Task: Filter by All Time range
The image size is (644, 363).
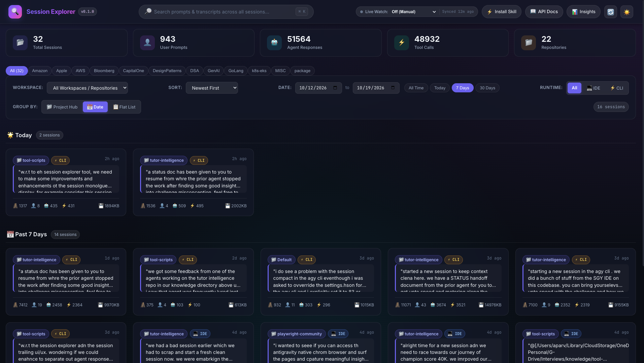Action: click(x=416, y=88)
